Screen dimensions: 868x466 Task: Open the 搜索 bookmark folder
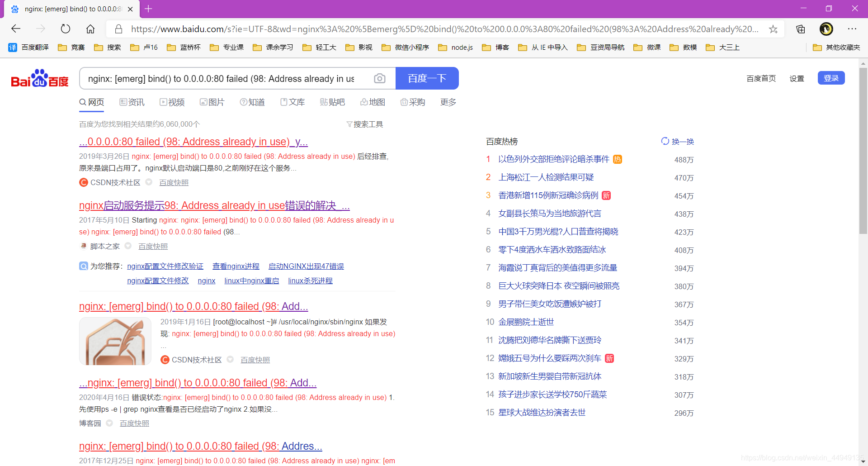pyautogui.click(x=108, y=48)
